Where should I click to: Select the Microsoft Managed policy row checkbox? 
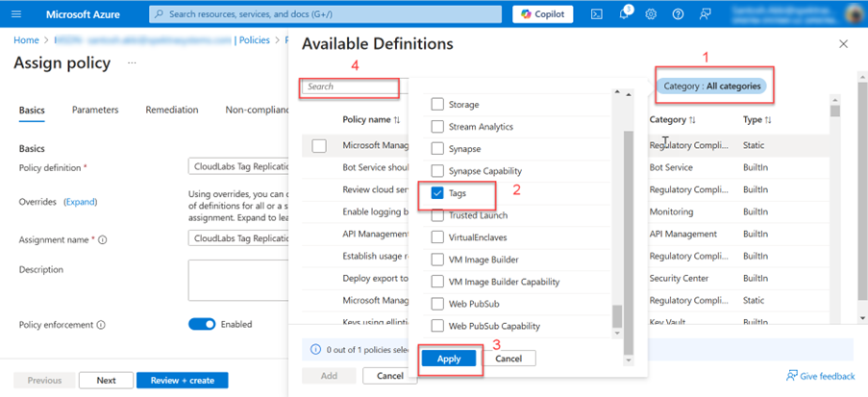tap(319, 145)
